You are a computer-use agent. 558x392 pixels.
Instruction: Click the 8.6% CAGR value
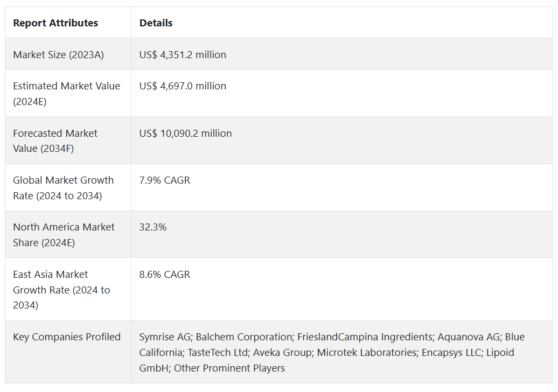point(164,275)
